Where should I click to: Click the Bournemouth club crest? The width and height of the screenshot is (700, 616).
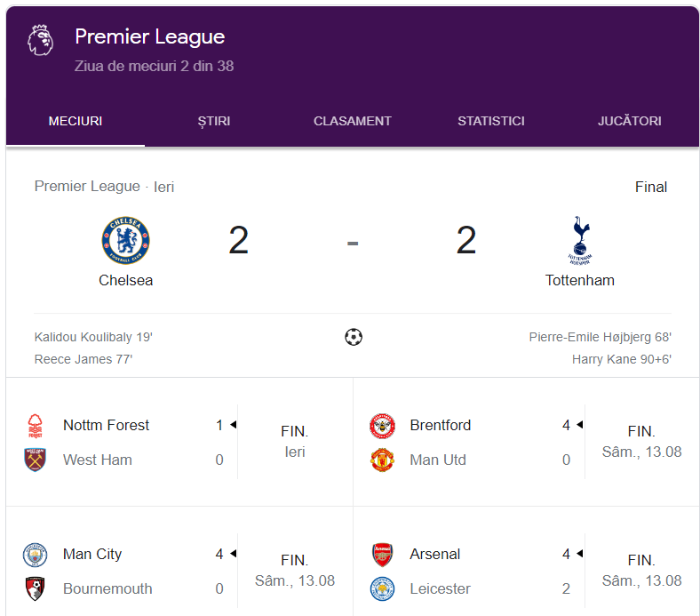click(36, 588)
